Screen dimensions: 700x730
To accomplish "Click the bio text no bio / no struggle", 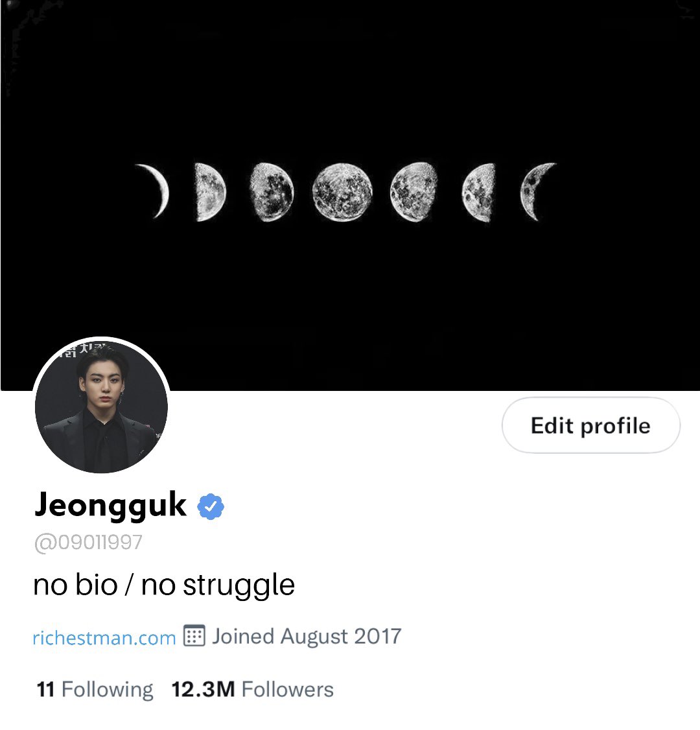I will coord(164,585).
